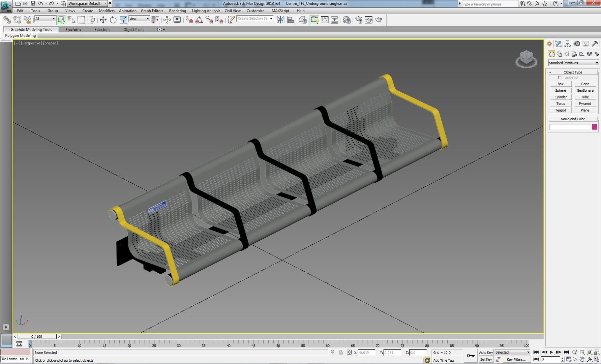Open the Rendering menu
601x364 pixels.
(177, 11)
